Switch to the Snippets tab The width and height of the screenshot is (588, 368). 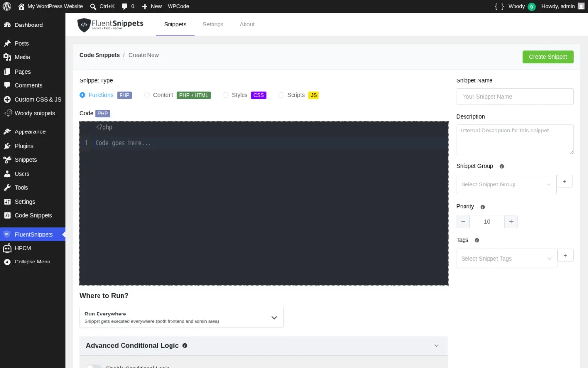pyautogui.click(x=175, y=24)
